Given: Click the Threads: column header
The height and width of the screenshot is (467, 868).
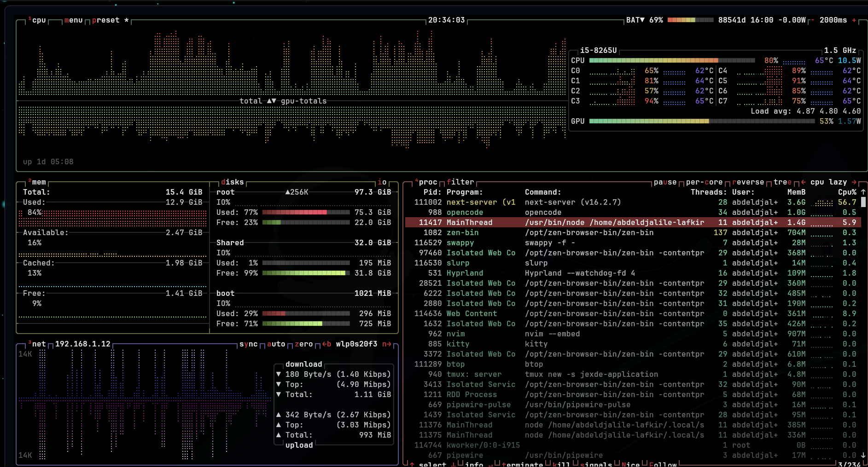Looking at the screenshot, I should [709, 192].
